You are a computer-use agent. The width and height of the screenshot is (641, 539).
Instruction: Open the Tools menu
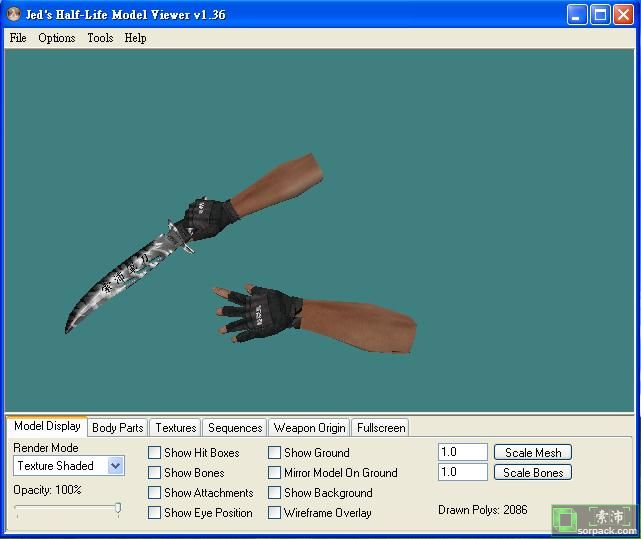(100, 38)
